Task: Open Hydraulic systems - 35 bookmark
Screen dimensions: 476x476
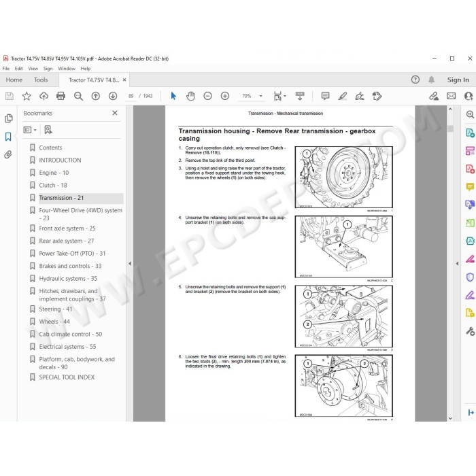Action: 68,278
